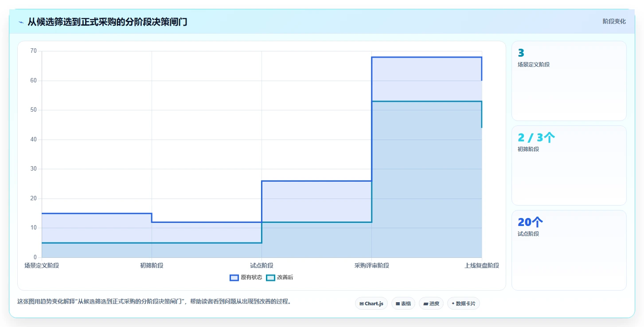The height and width of the screenshot is (327, 644).
Task: Click the chart title 从候选筛选到正式采购的分阶段决策闸门
Action: coord(107,22)
